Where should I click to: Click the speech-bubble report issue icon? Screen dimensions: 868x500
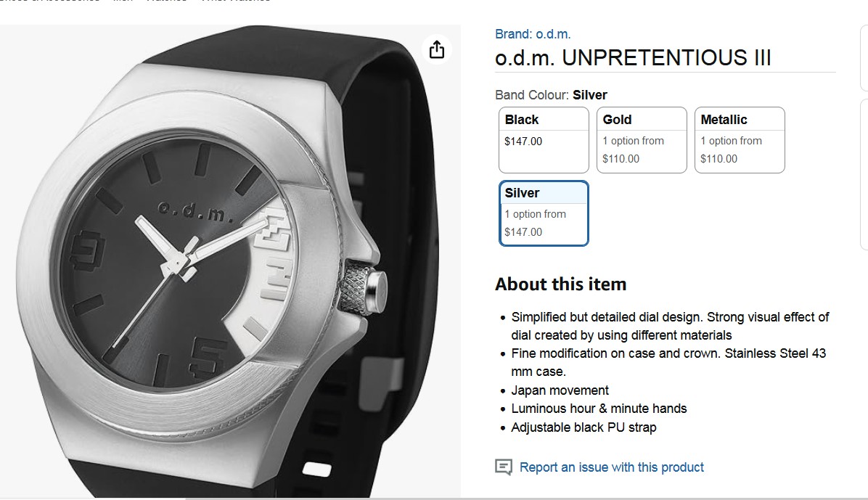click(x=503, y=467)
